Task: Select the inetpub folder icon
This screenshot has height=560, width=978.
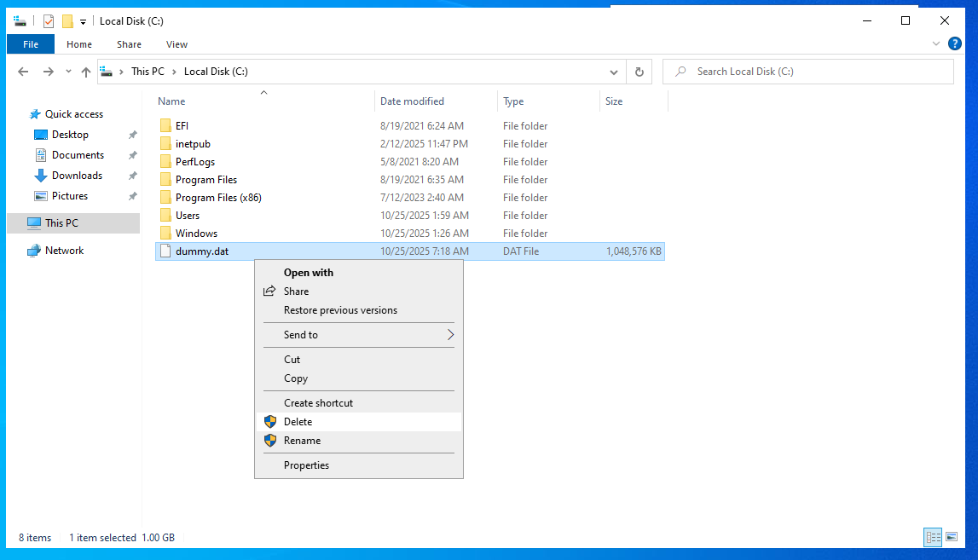Action: tap(165, 144)
